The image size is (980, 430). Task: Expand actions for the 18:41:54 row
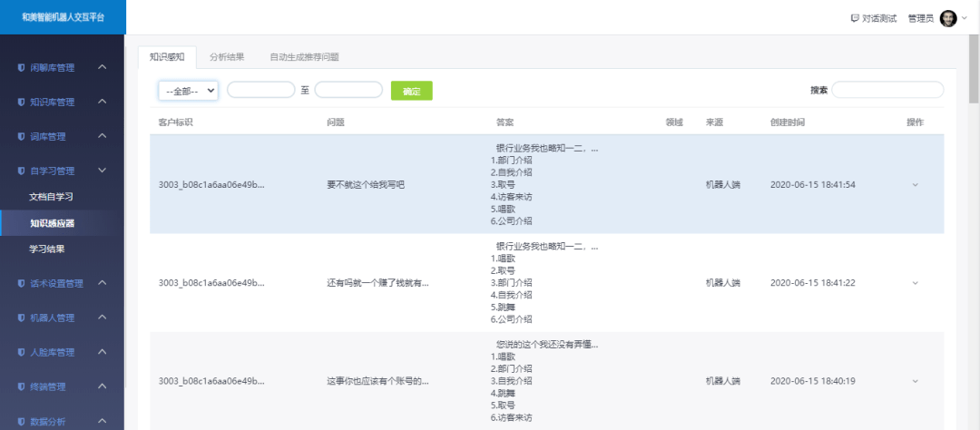(915, 184)
